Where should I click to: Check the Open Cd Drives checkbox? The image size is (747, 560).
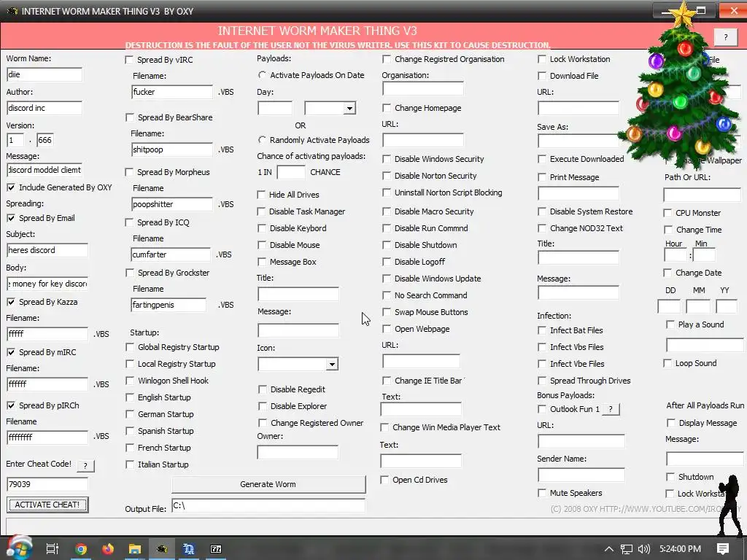(x=384, y=480)
